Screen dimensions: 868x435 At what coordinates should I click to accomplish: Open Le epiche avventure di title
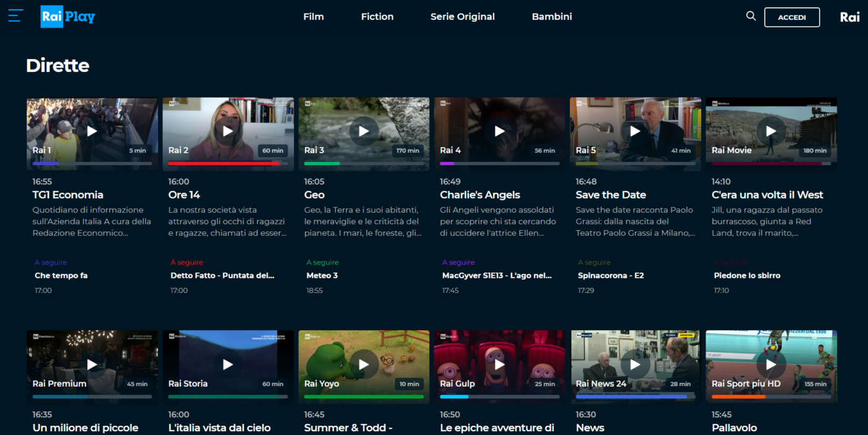coord(497,428)
